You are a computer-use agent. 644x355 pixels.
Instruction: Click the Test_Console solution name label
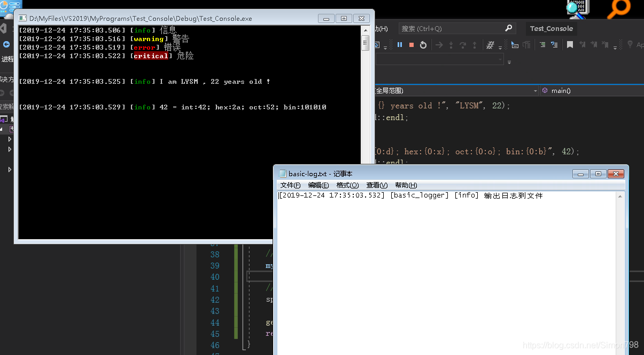click(x=552, y=29)
